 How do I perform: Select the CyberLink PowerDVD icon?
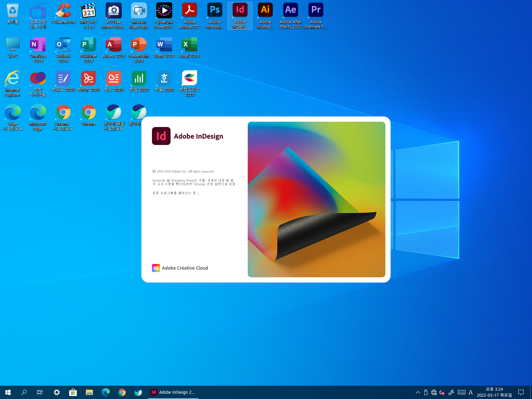(x=164, y=16)
